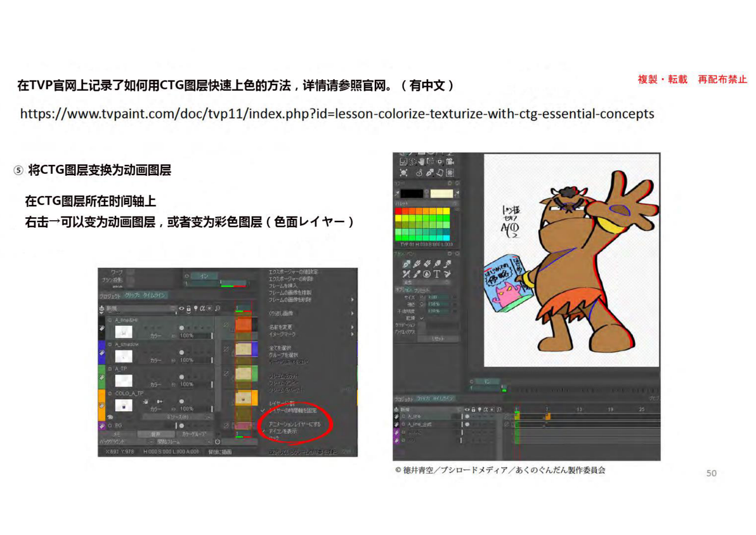Image resolution: width=756 pixels, height=535 pixels.
Task: Click the A-pen black color swatch
Action: 412,194
